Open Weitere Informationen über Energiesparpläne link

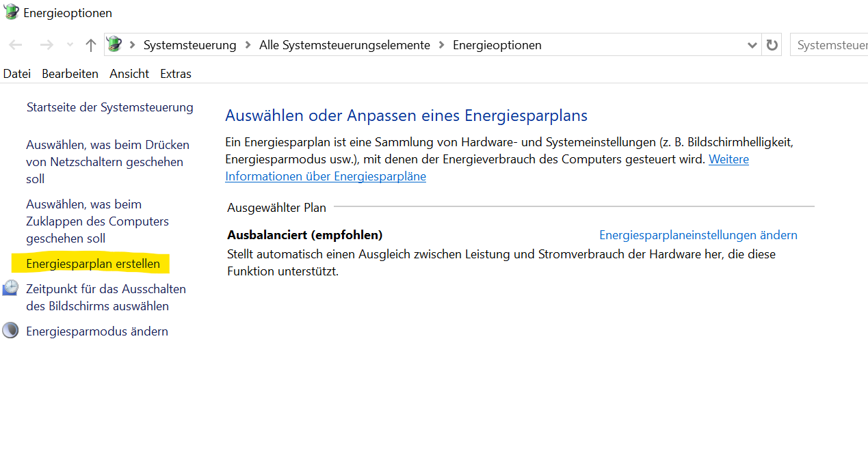click(487, 167)
